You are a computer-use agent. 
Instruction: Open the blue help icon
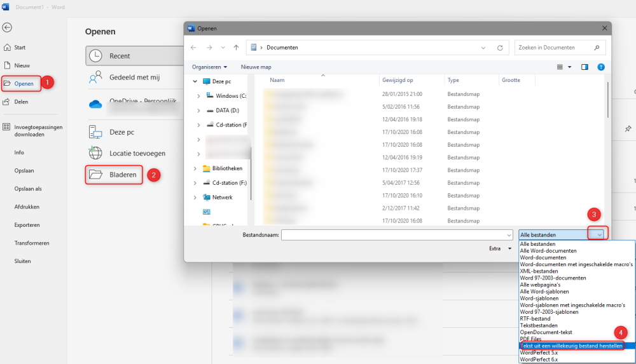(601, 67)
